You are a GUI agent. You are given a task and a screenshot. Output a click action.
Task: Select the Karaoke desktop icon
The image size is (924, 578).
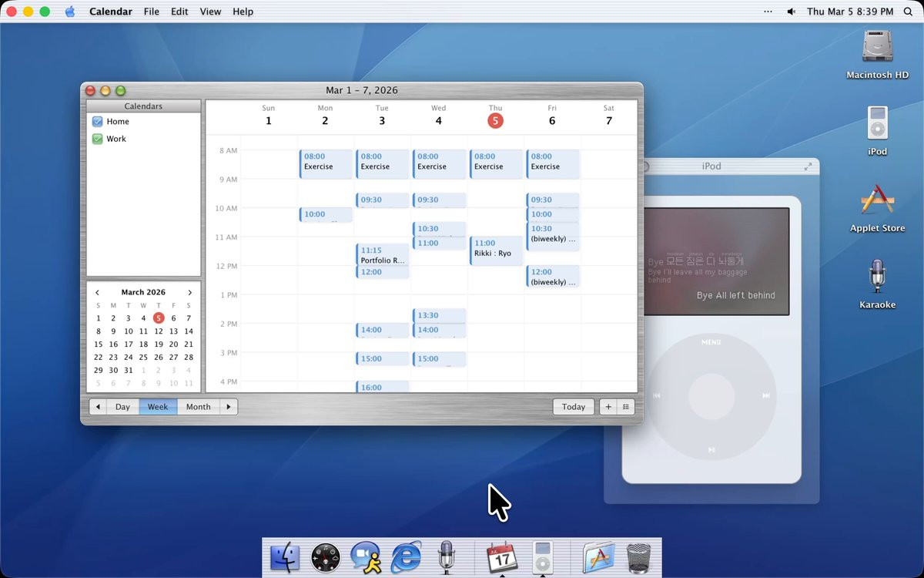877,284
